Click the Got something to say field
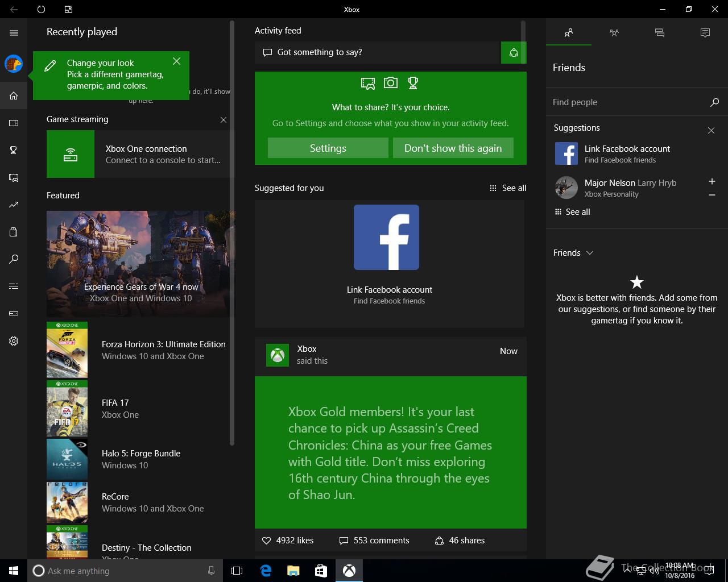The image size is (728, 582). (x=377, y=52)
